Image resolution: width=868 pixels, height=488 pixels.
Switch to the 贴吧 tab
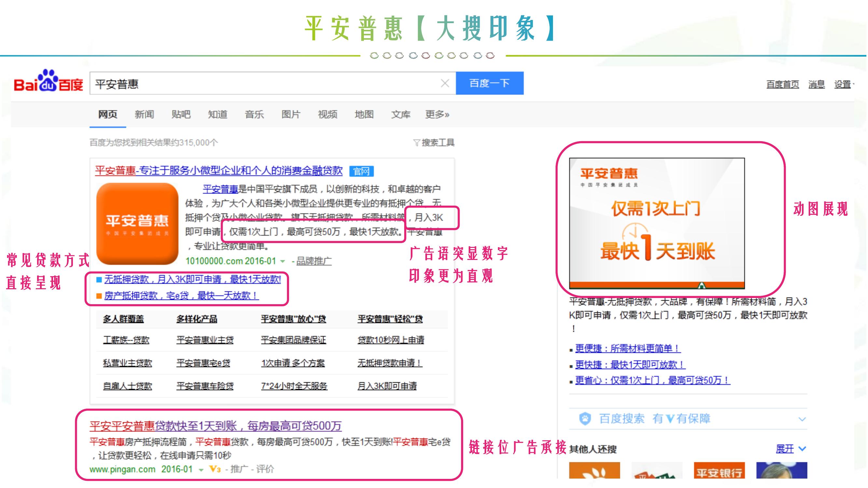pyautogui.click(x=181, y=115)
